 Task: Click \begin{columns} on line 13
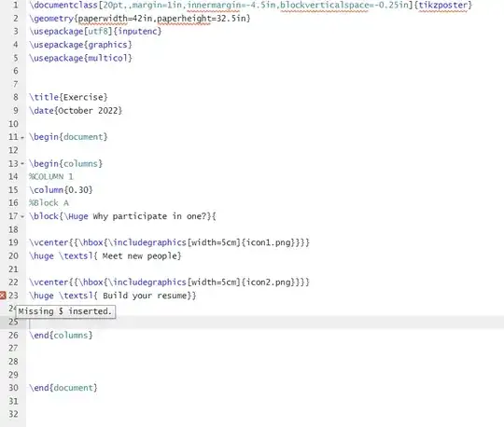tap(65, 164)
